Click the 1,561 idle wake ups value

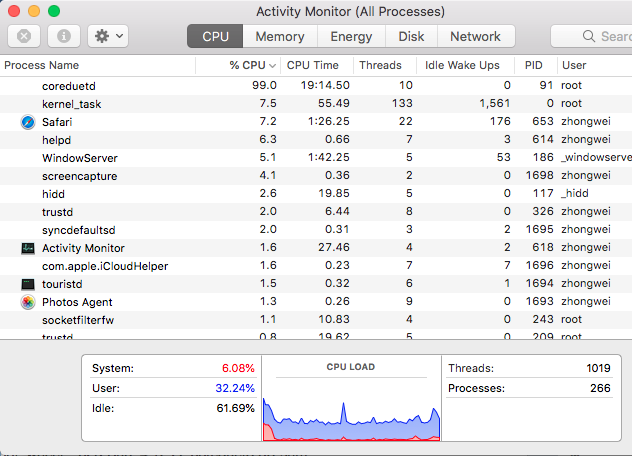click(x=495, y=104)
